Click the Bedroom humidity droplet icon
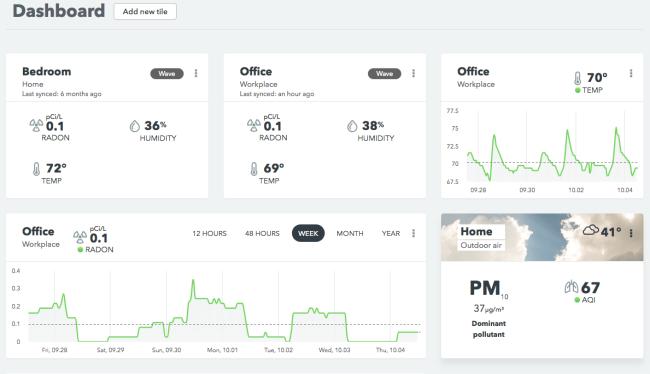The height and width of the screenshot is (374, 650). [135, 126]
